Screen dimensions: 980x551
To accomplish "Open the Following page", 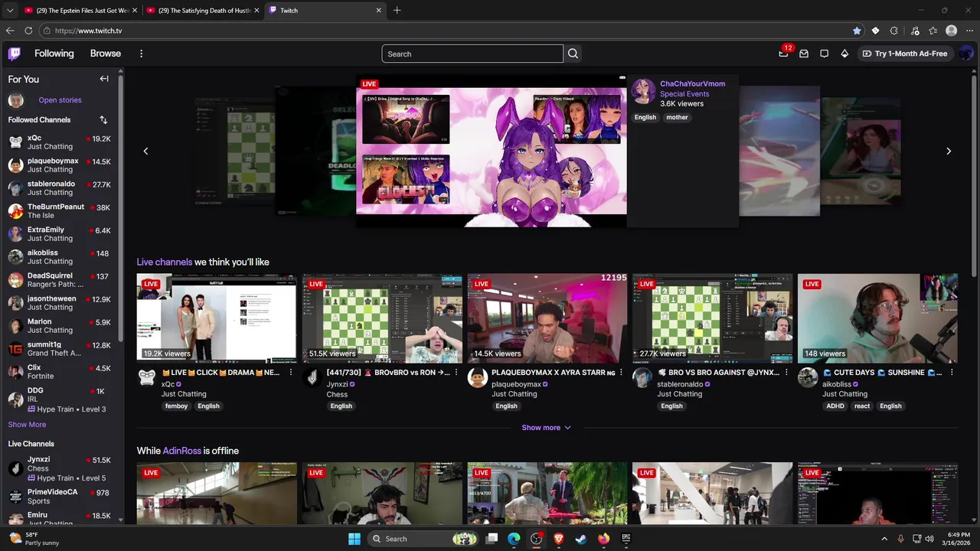I will click(x=54, y=54).
